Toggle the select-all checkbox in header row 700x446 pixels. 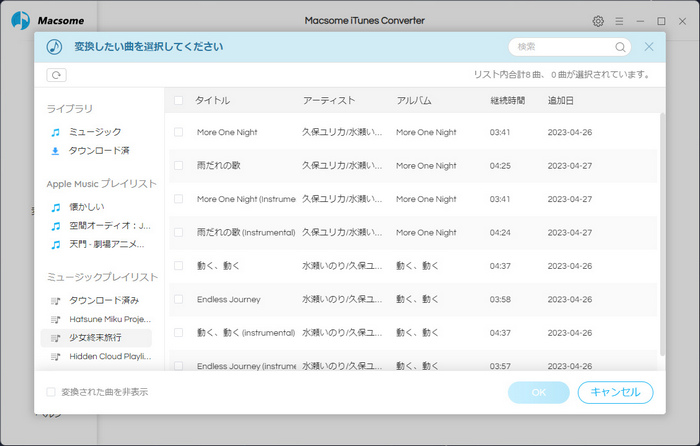[178, 100]
